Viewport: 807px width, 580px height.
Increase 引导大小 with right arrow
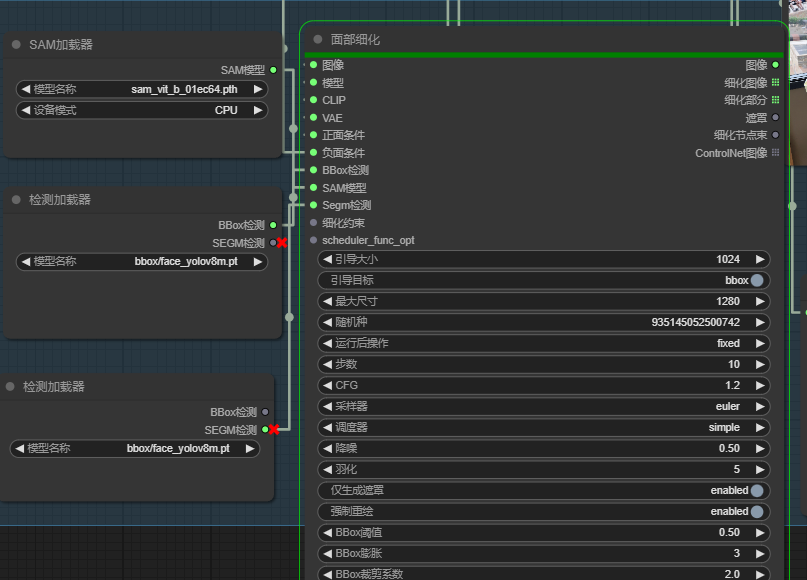pos(760,259)
